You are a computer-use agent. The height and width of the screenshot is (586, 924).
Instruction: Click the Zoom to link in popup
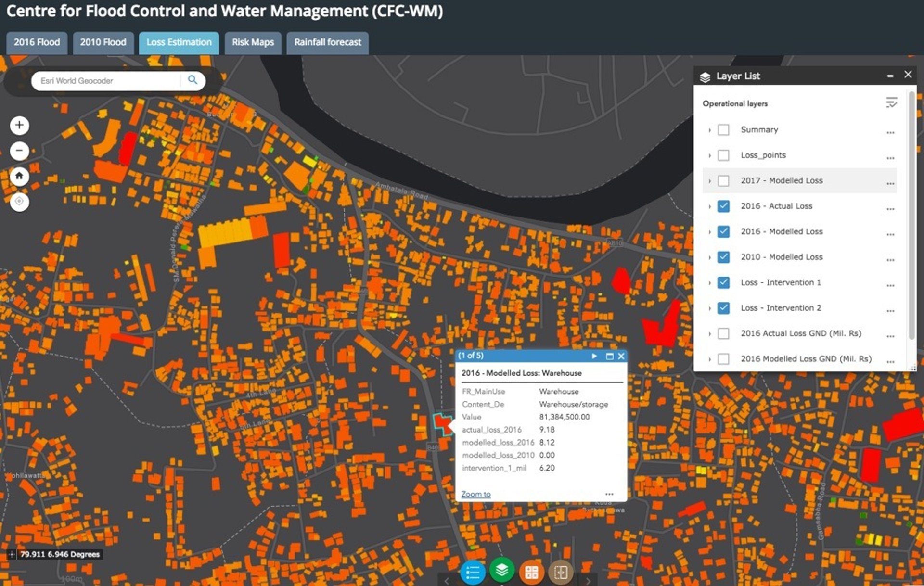pyautogui.click(x=475, y=494)
